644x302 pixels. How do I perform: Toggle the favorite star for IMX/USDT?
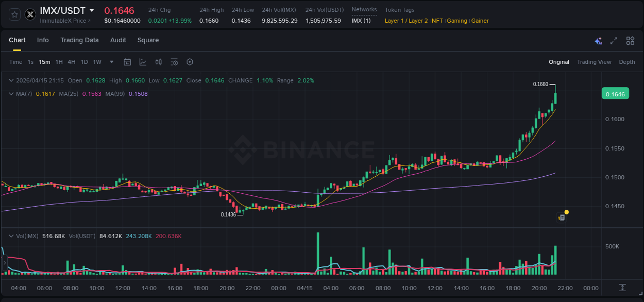coord(14,14)
